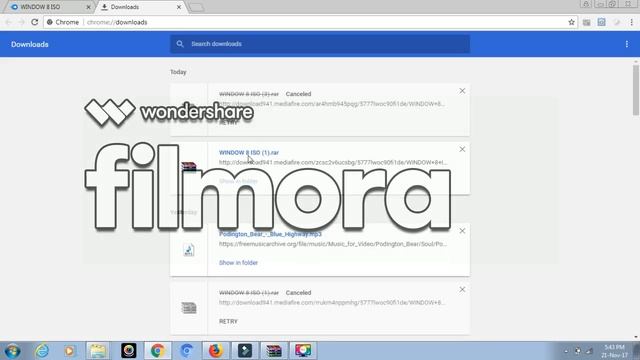Open the freemusicarchive.org source URL
The width and height of the screenshot is (640, 360).
click(x=333, y=244)
